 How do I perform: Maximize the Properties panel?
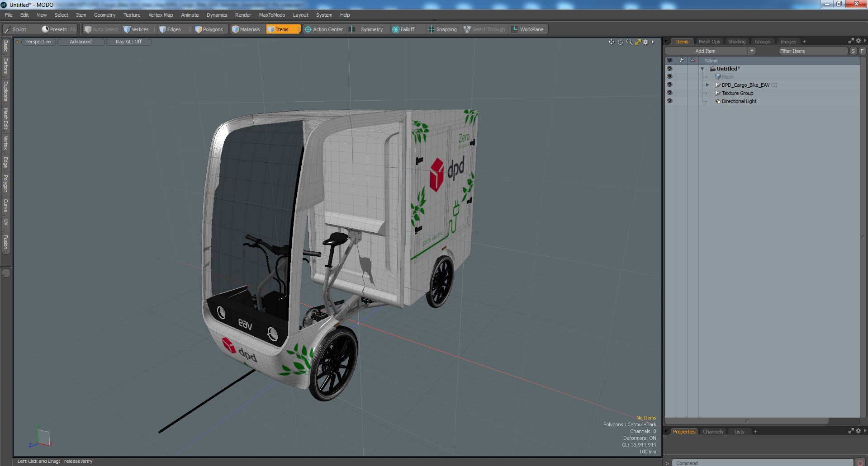[851, 431]
